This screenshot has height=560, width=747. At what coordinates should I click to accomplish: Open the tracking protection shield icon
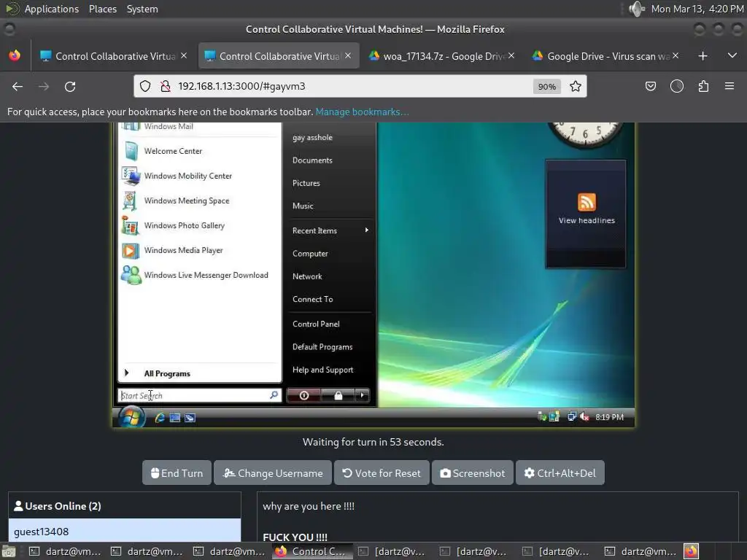pyautogui.click(x=145, y=86)
